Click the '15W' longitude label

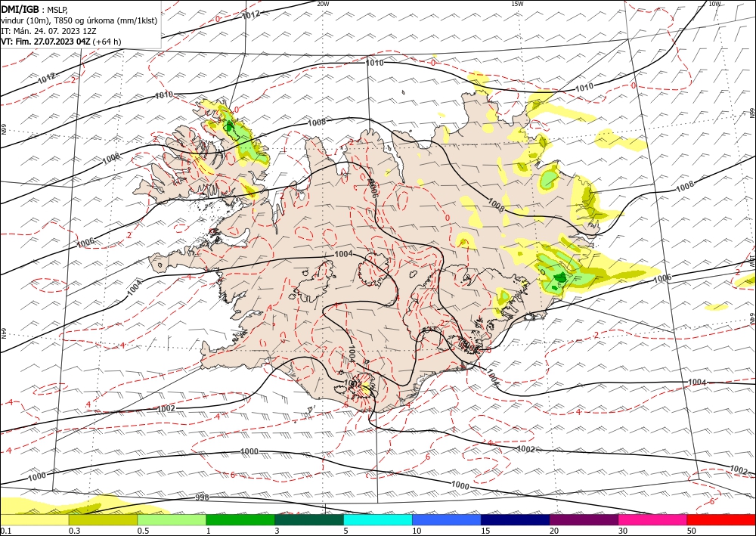tap(517, 3)
